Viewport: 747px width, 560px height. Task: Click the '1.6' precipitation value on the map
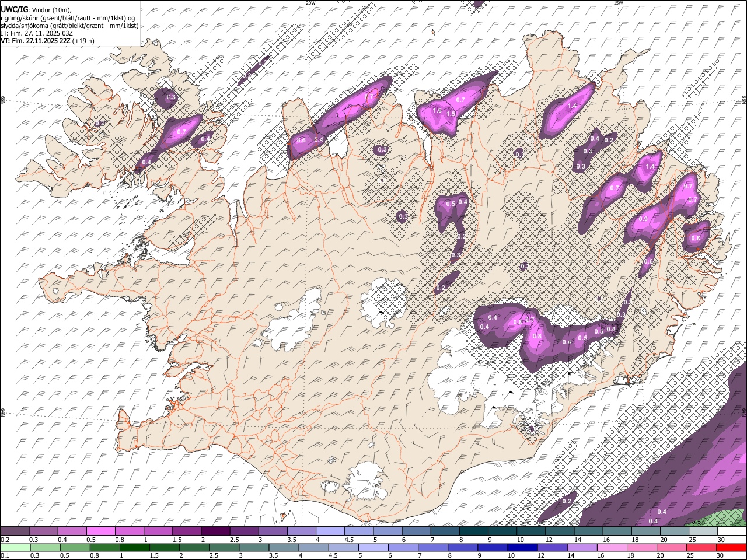pos(437,110)
